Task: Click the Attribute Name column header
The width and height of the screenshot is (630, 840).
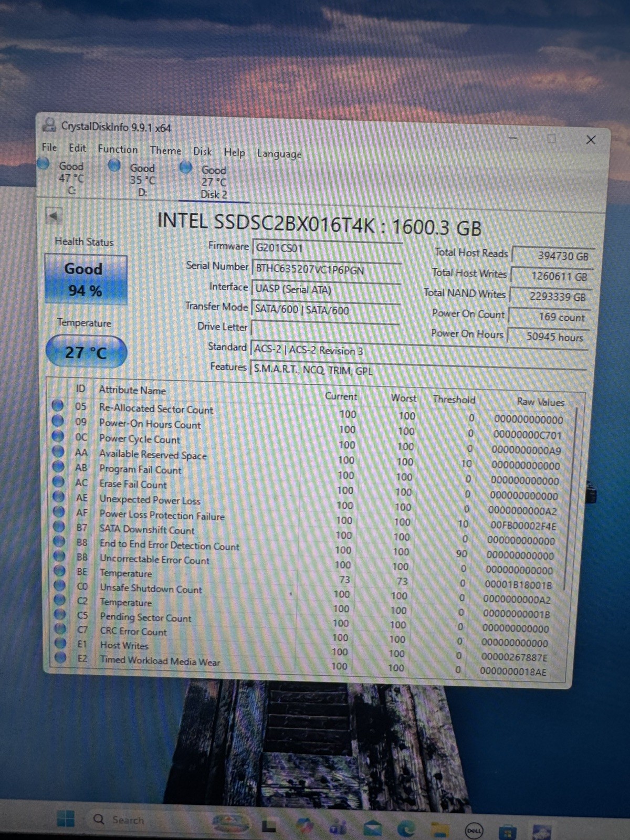Action: click(x=132, y=390)
